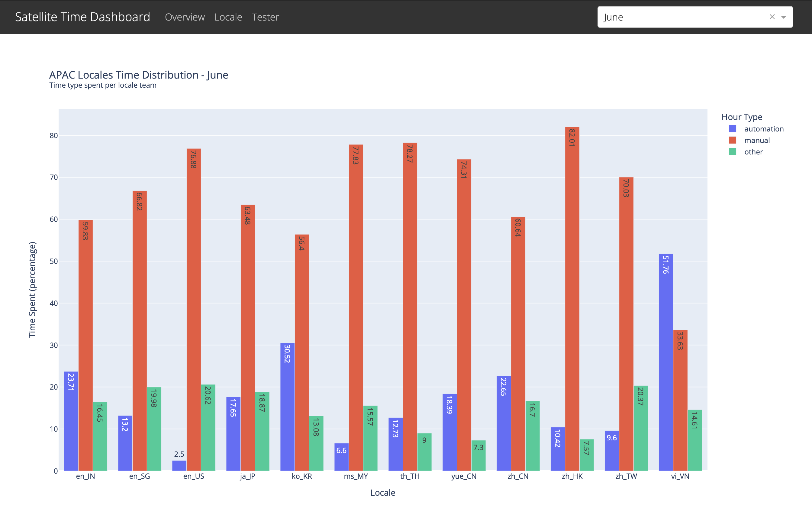Click the th_TH other bar 9
Viewport: 812px width, 512px height.
coord(424,452)
